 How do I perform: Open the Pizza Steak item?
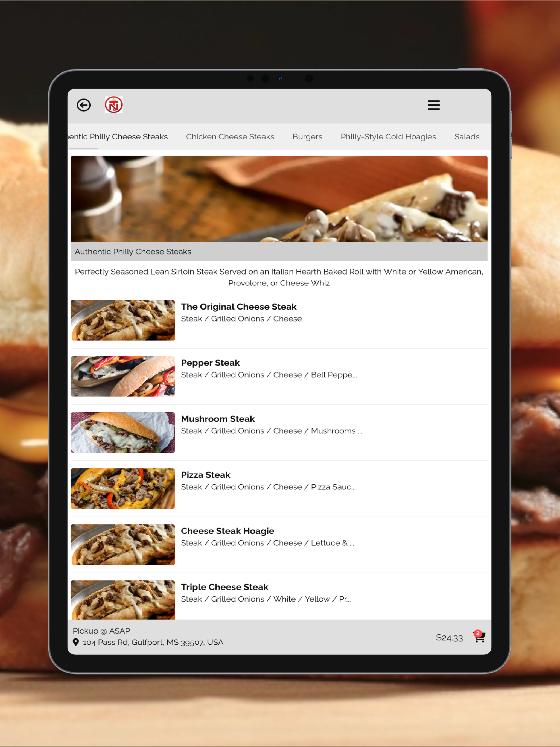coord(279,488)
